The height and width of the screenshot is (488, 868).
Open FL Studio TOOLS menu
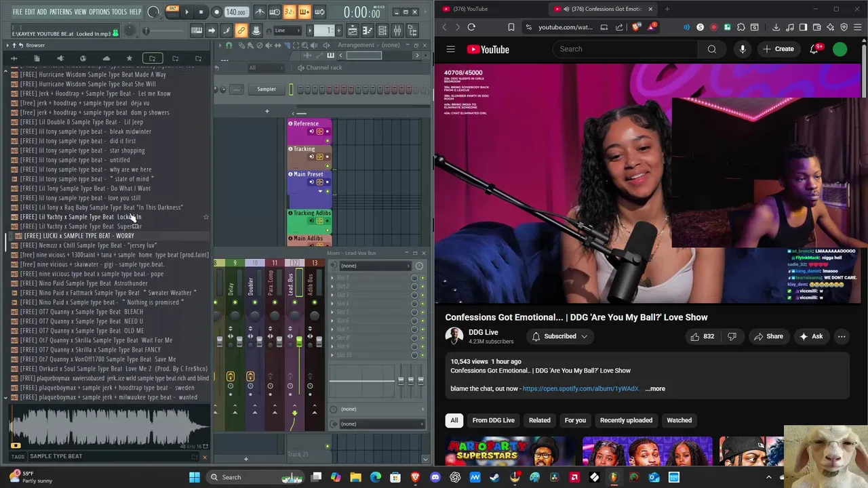pos(119,12)
